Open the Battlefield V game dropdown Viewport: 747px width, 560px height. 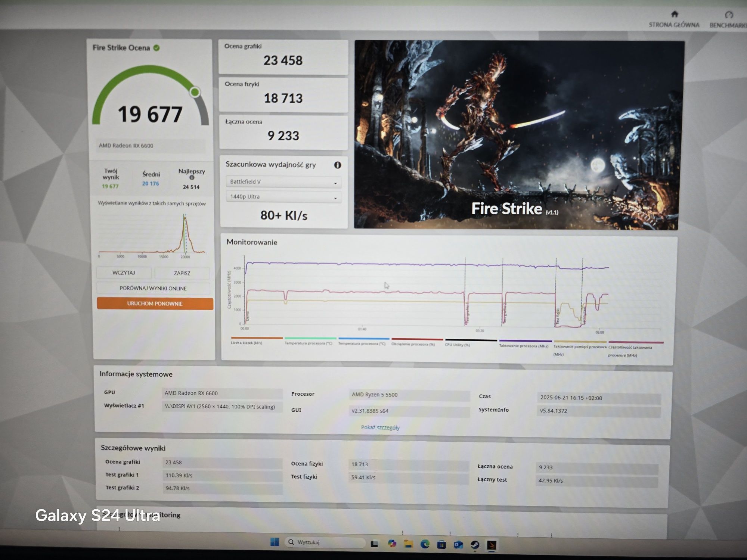[283, 182]
